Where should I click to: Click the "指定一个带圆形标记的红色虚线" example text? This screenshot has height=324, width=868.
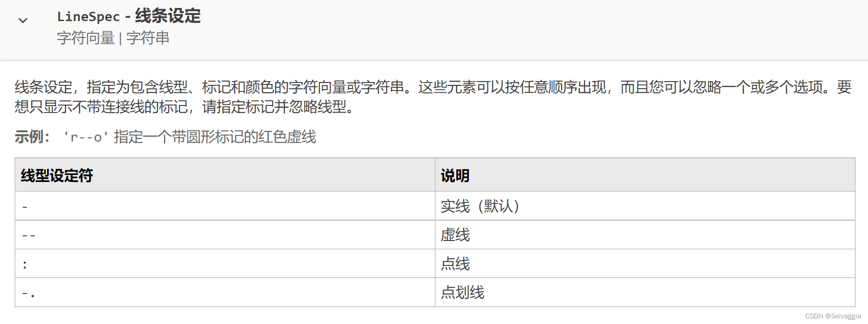(215, 137)
